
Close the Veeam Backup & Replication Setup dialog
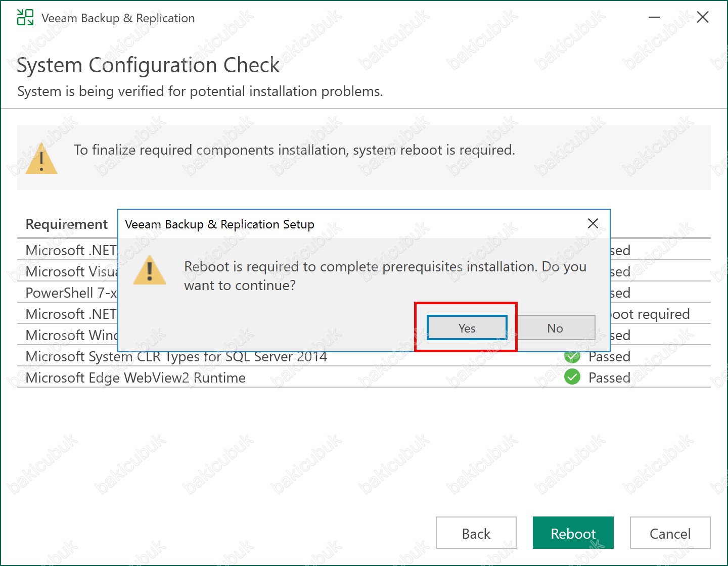point(593,223)
